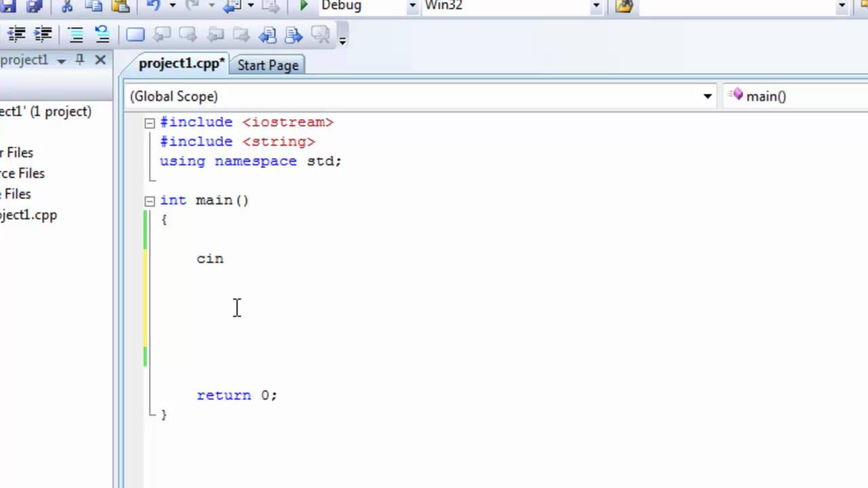Select the 'ject1.cpp' file in Solution Explorer
Screen dimensions: 868x488
click(x=28, y=215)
